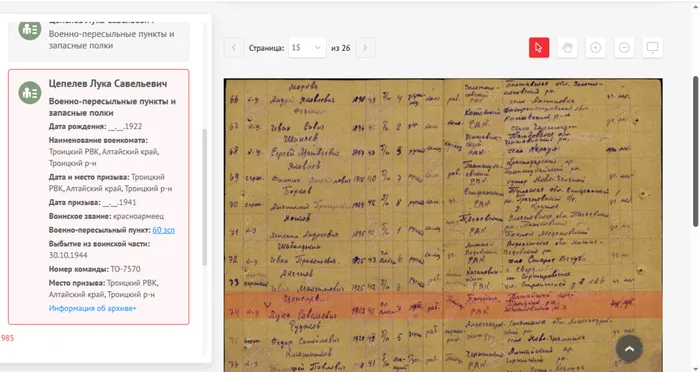Click the Дата рождения: 1922 line

[96, 126]
